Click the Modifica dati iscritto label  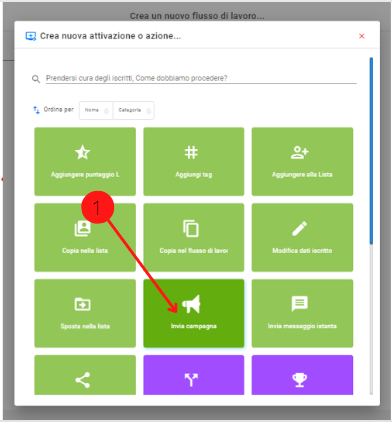click(x=302, y=251)
